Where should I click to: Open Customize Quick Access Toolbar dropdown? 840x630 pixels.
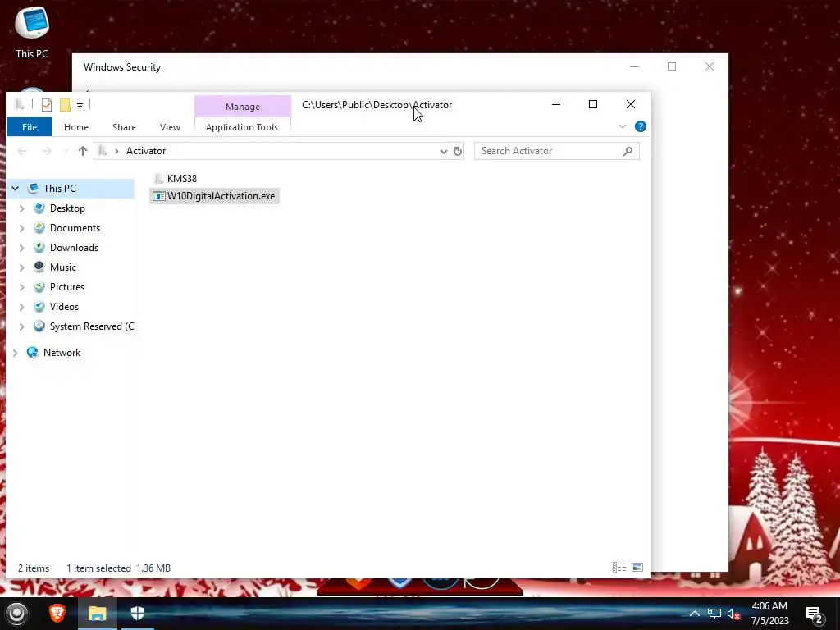tap(80, 106)
